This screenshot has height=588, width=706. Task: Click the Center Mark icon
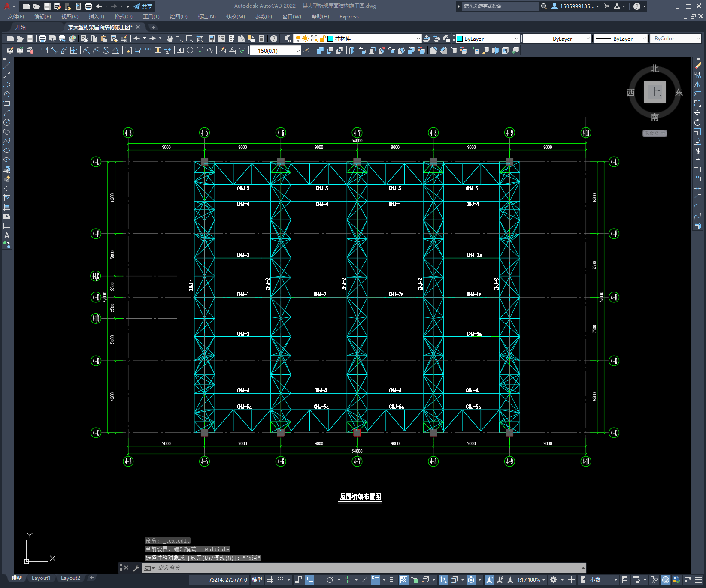[x=190, y=50]
